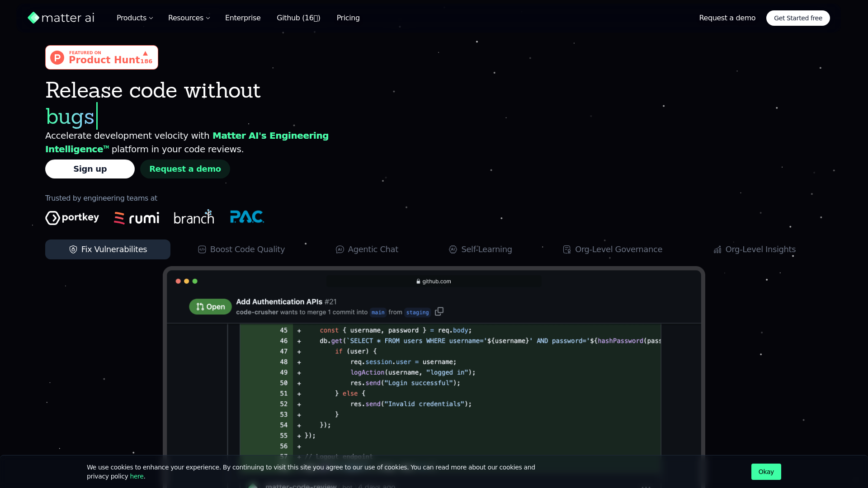Open the Self-Learning tab

click(x=480, y=249)
